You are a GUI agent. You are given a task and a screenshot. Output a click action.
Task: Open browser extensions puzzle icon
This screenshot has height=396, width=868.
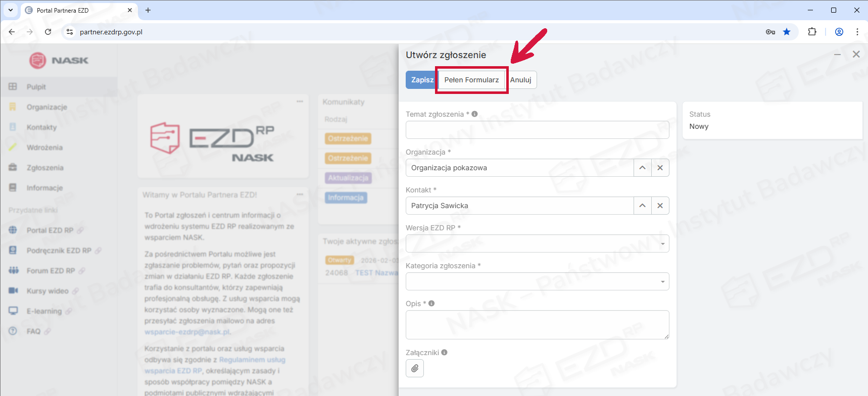(812, 32)
